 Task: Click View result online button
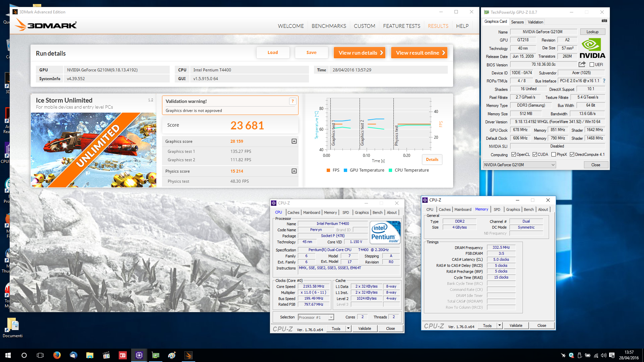[x=419, y=53]
